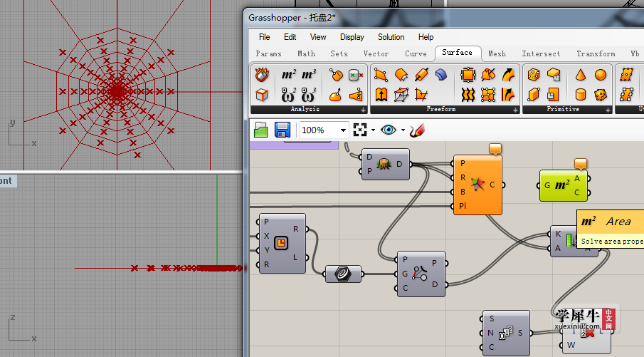Switch to the Sets tab
The height and width of the screenshot is (357, 644).
tap(339, 53)
